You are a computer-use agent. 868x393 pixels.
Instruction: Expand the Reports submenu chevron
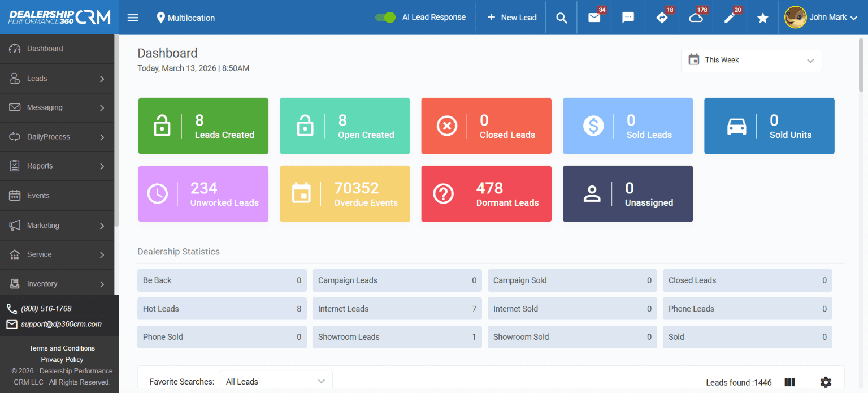tap(102, 166)
